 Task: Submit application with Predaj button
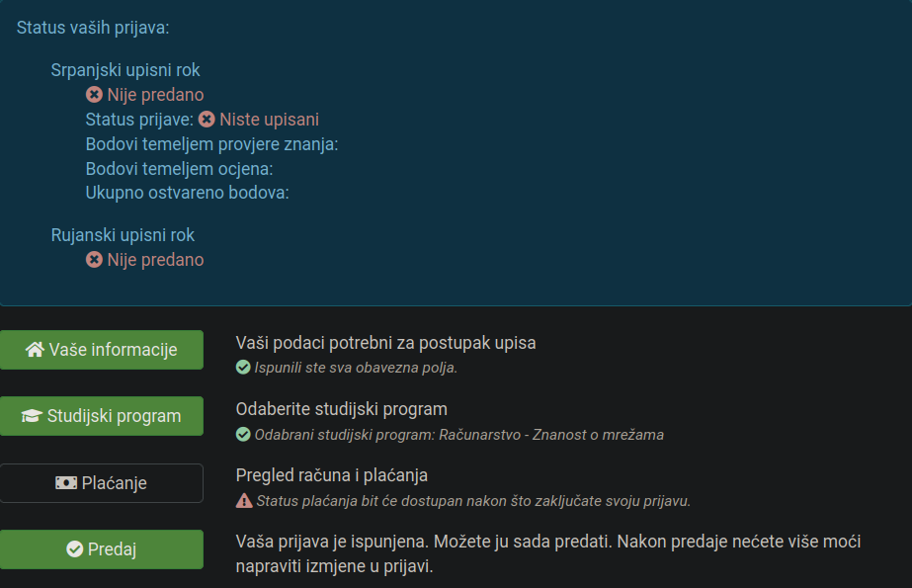pos(102,549)
